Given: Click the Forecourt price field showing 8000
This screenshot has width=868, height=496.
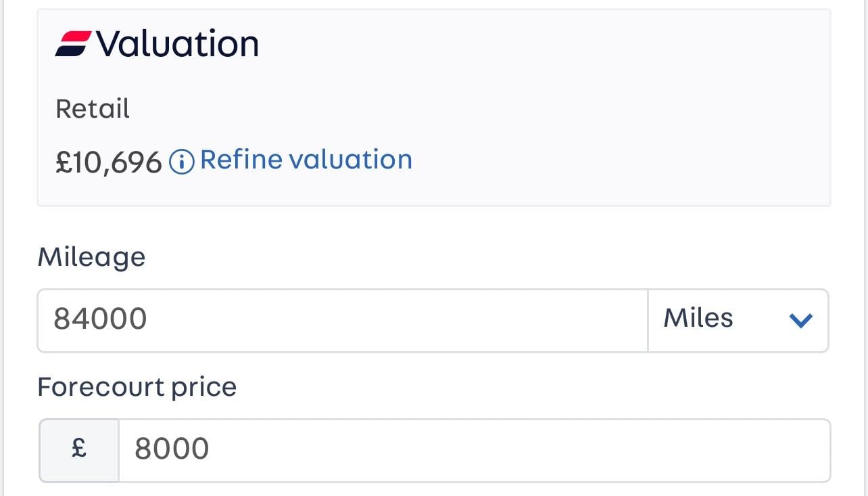Looking at the screenshot, I should point(475,450).
